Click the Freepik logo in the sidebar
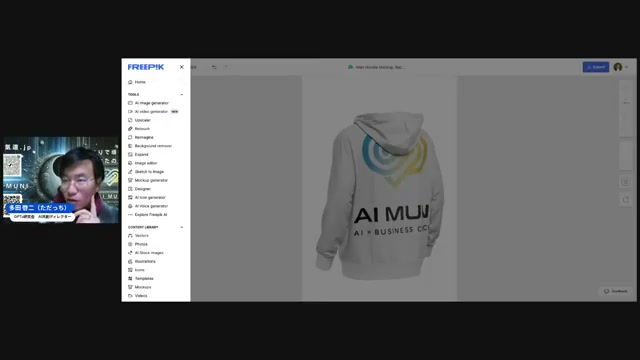The height and width of the screenshot is (360, 640). tap(146, 67)
